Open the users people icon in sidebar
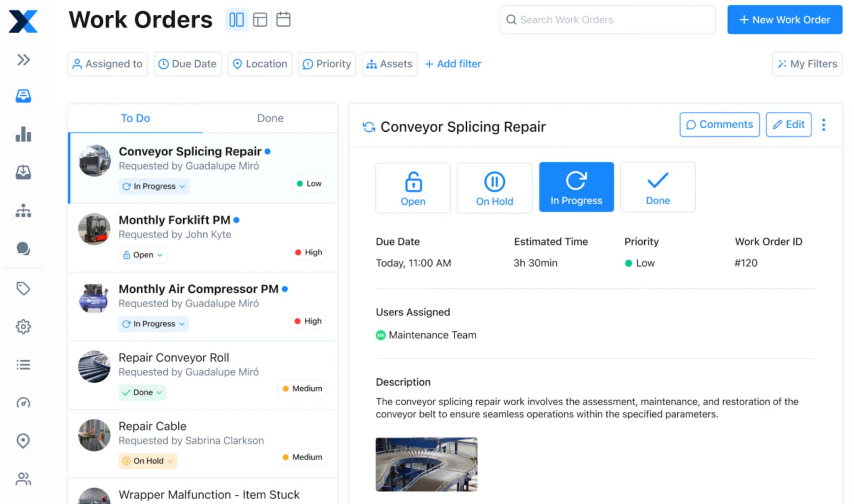 (x=23, y=479)
